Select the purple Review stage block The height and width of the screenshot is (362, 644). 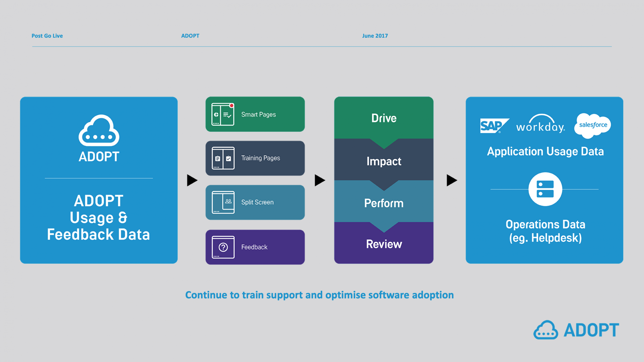tap(384, 244)
